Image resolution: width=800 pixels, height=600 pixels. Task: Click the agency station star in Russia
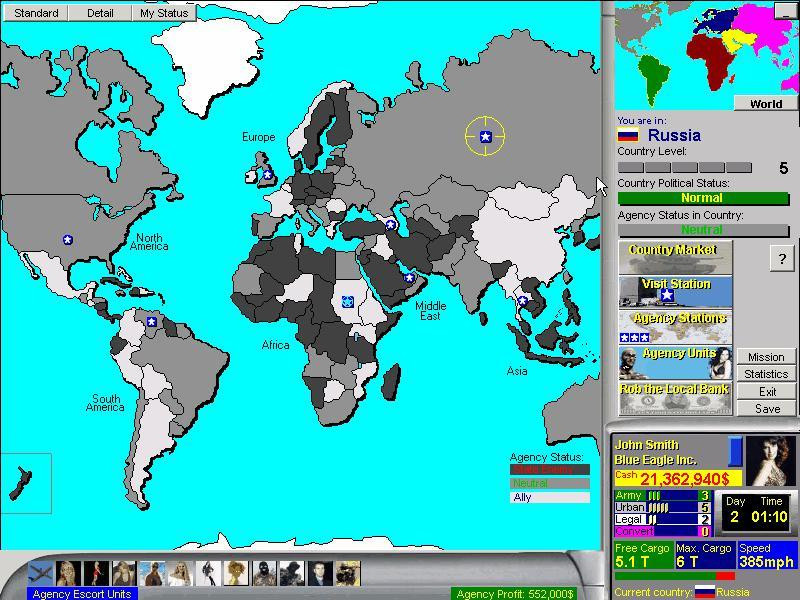coord(485,136)
